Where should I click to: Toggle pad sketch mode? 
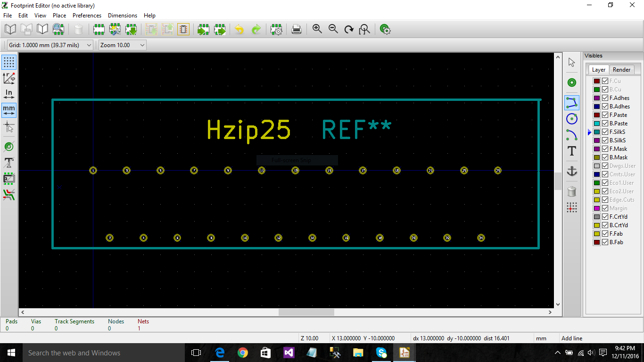pyautogui.click(x=9, y=147)
